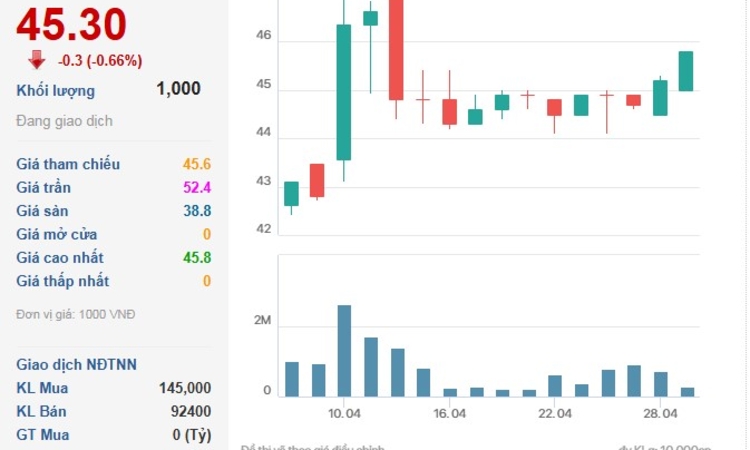This screenshot has width=750, height=450.
Task: Click the last green candlestick on the right
Action: click(686, 71)
